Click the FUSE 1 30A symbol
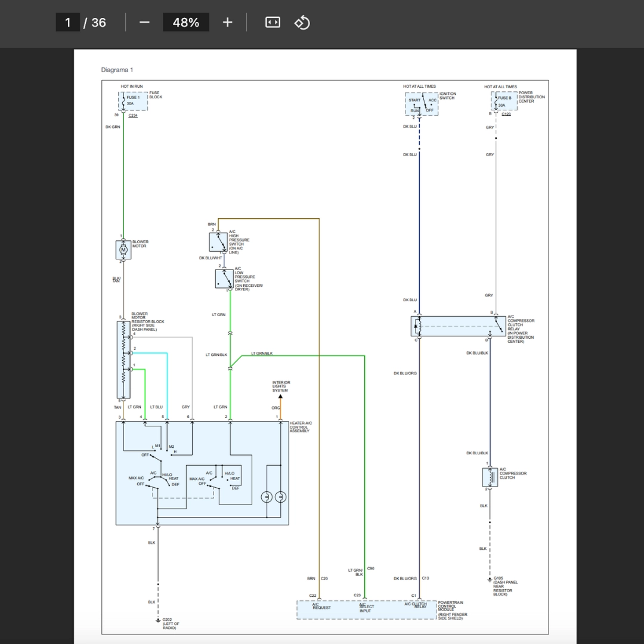The width and height of the screenshot is (644, 644). tap(132, 101)
